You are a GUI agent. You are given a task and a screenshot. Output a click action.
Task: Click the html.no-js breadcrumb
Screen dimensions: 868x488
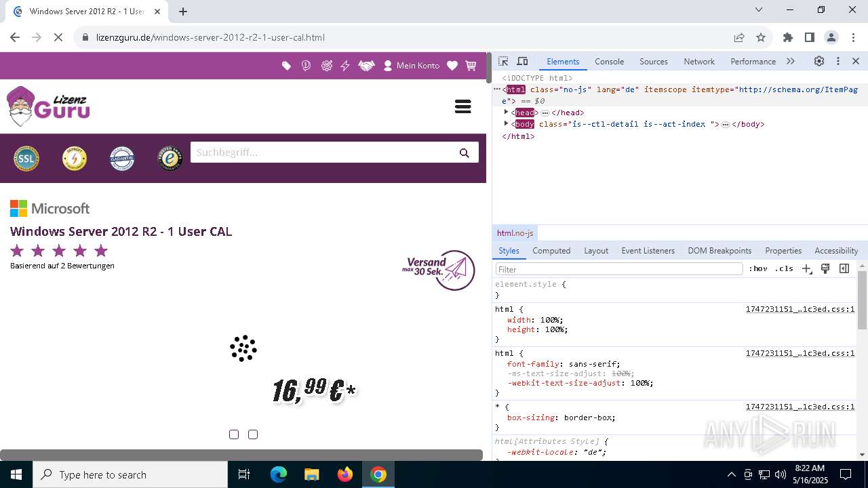tap(515, 233)
